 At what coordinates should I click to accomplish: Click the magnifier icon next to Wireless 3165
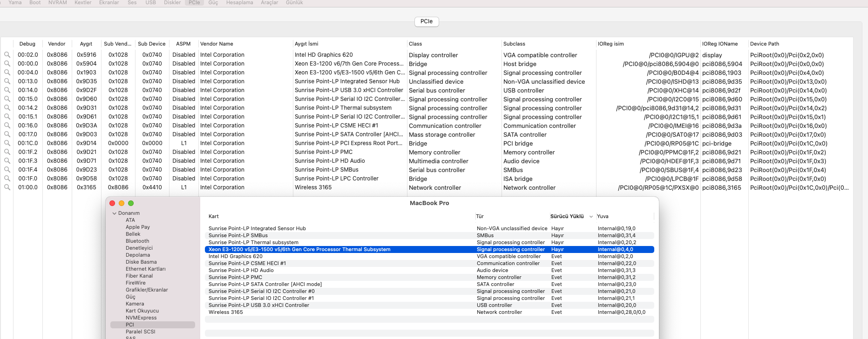click(7, 187)
